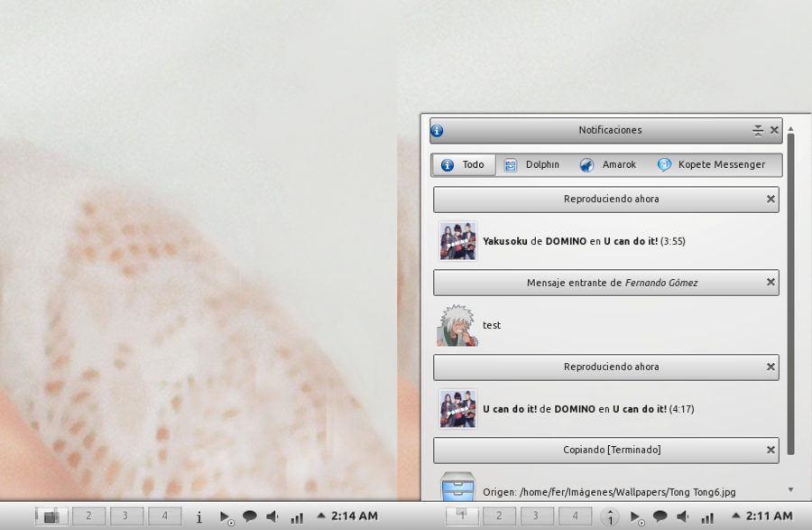Expand hidden tray icons next to 2:14 AM

point(320,516)
